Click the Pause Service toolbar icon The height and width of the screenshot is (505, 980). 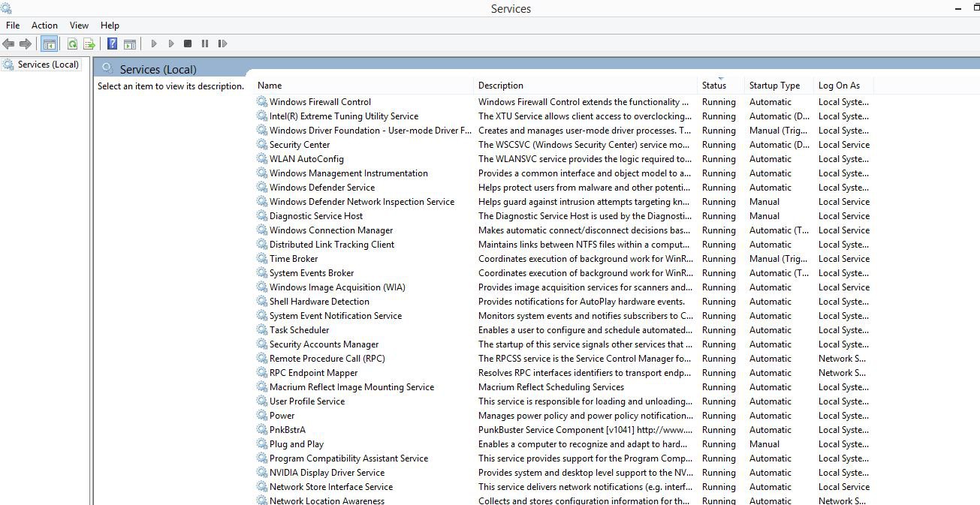point(205,44)
